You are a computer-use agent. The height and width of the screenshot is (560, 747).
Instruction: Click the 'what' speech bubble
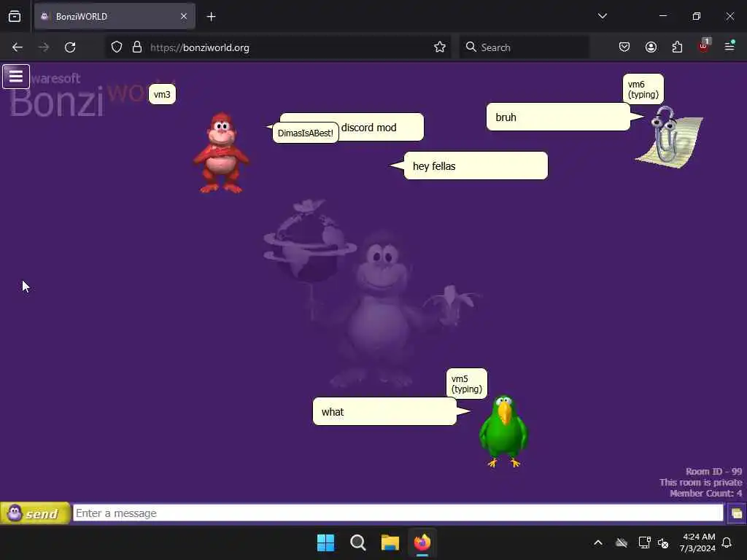[384, 411]
